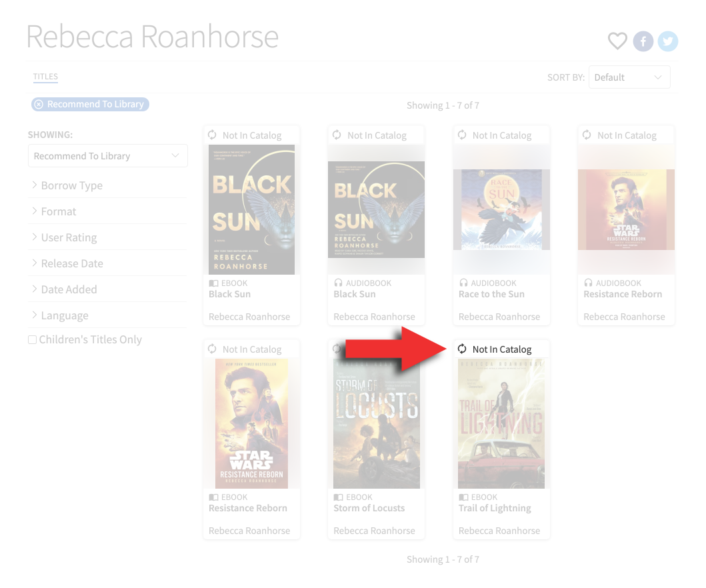The width and height of the screenshot is (706, 588).
Task: Click author name under Black Sun audiobook
Action: pos(374,317)
